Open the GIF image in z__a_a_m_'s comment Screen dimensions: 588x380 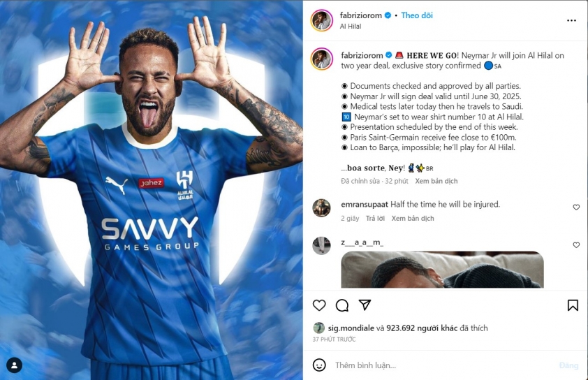(442, 270)
